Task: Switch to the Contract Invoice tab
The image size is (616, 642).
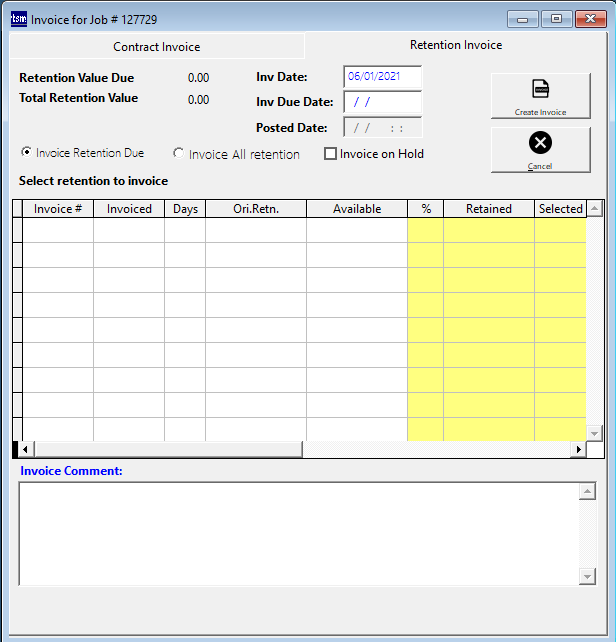Action: (x=156, y=47)
